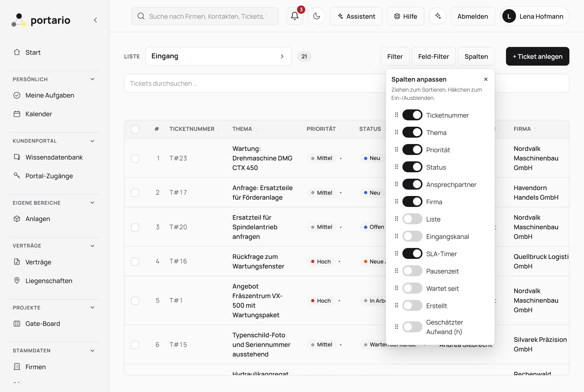Enable the Eingangskanal column toggle
The image size is (584, 392).
(x=412, y=236)
